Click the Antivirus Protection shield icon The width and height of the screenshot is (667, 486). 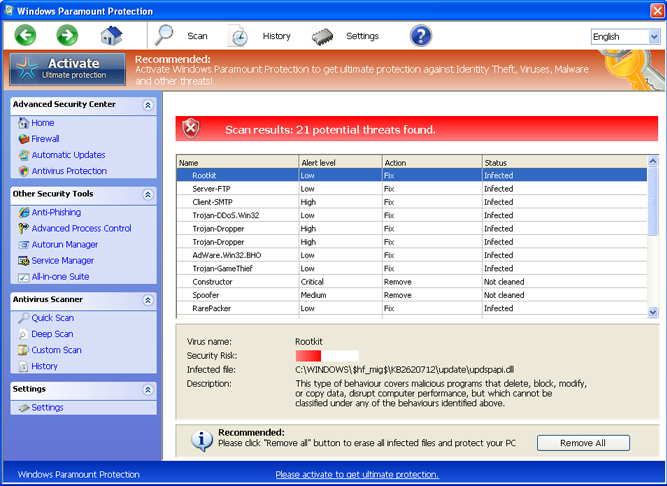coord(24,171)
